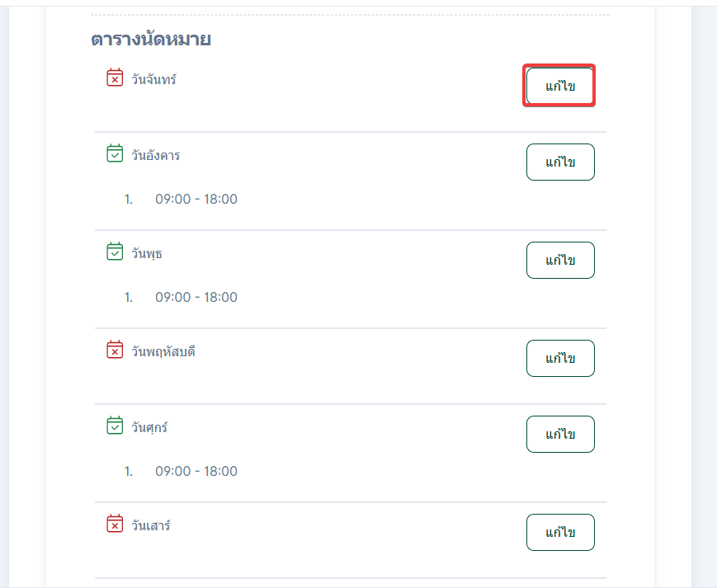Image resolution: width=717 pixels, height=588 pixels.
Task: Click the วันอังคาร day label
Action: [x=156, y=155]
